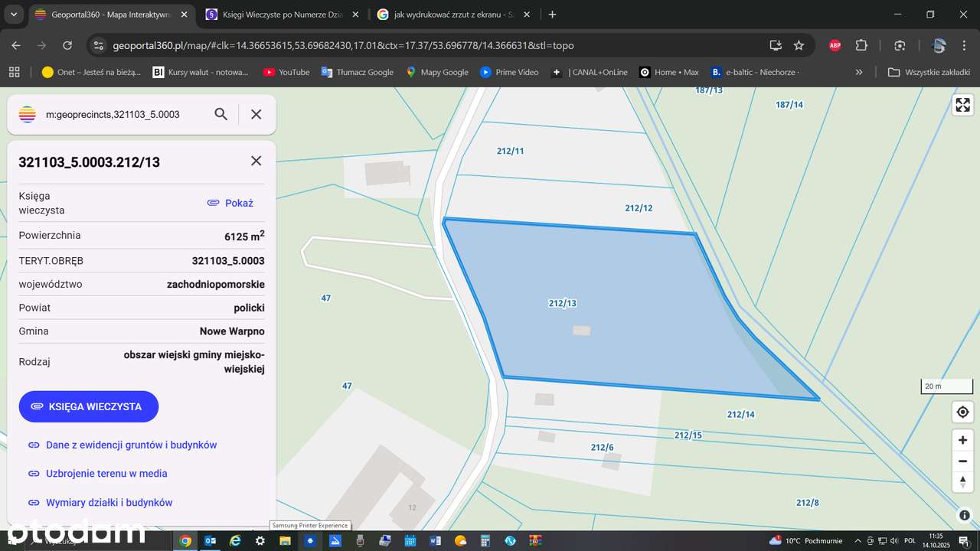Click the search field with m:geoprecincts text

point(113,115)
